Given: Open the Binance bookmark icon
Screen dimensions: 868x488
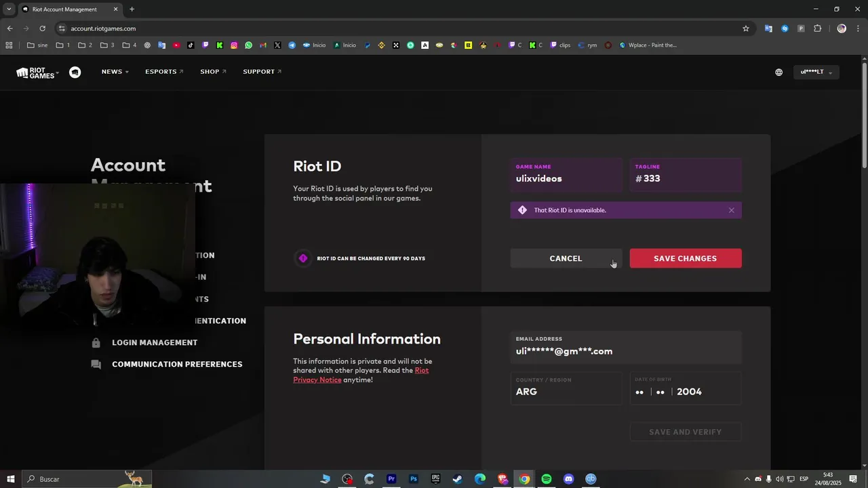Looking at the screenshot, I should coord(381,45).
